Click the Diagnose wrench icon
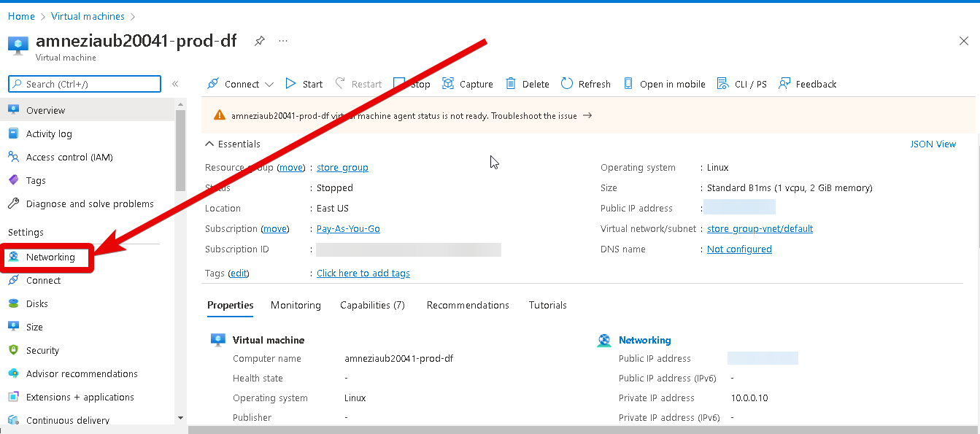980x434 pixels. coord(13,204)
